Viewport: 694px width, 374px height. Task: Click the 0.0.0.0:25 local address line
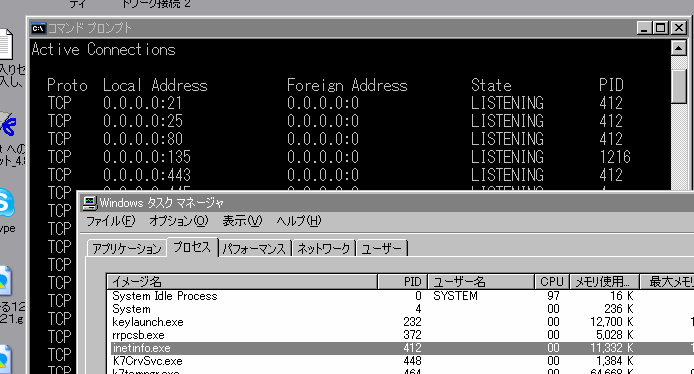143,121
